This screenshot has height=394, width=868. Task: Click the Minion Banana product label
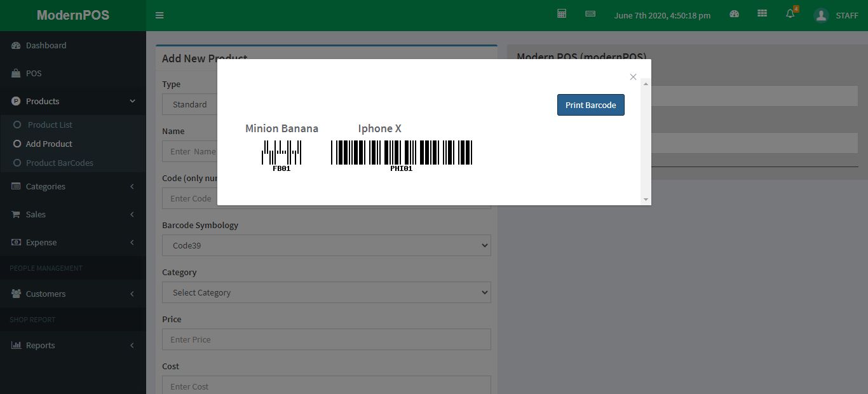tap(281, 128)
